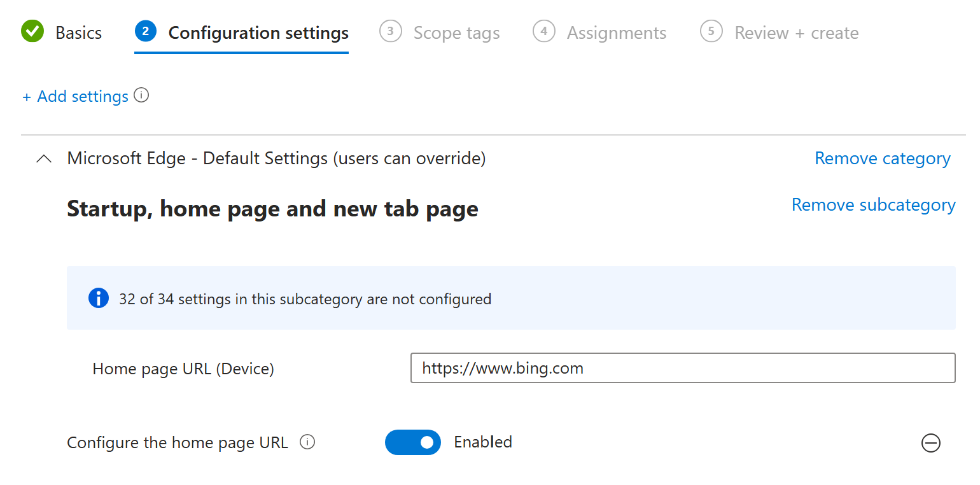
Task: Click the + Add settings link
Action: click(76, 97)
